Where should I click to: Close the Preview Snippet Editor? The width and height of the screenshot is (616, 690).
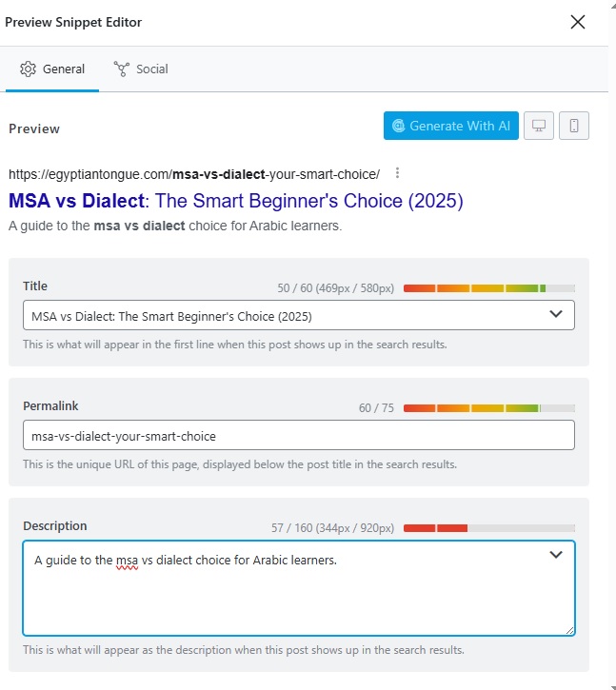point(577,22)
